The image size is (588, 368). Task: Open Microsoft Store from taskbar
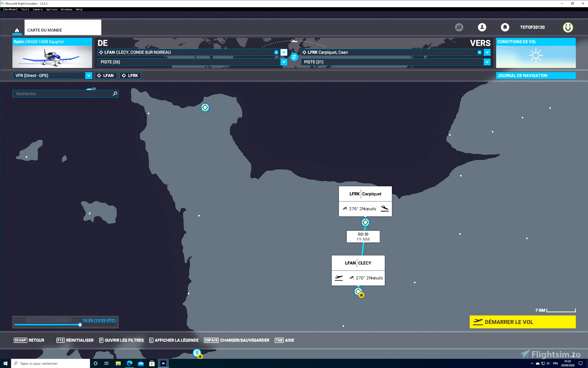point(152,363)
